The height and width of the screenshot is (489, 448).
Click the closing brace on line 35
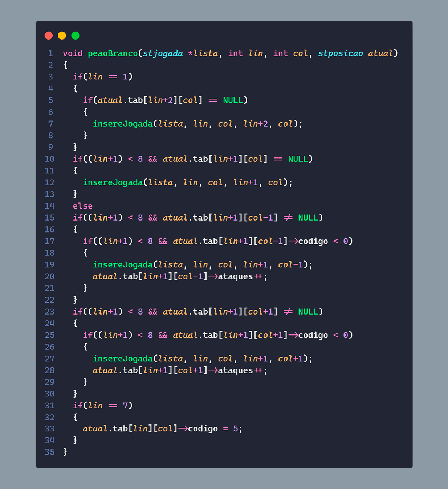coord(65,452)
